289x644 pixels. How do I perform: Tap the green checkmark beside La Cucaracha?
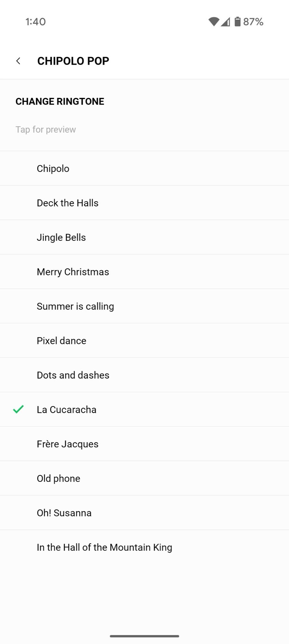point(18,409)
